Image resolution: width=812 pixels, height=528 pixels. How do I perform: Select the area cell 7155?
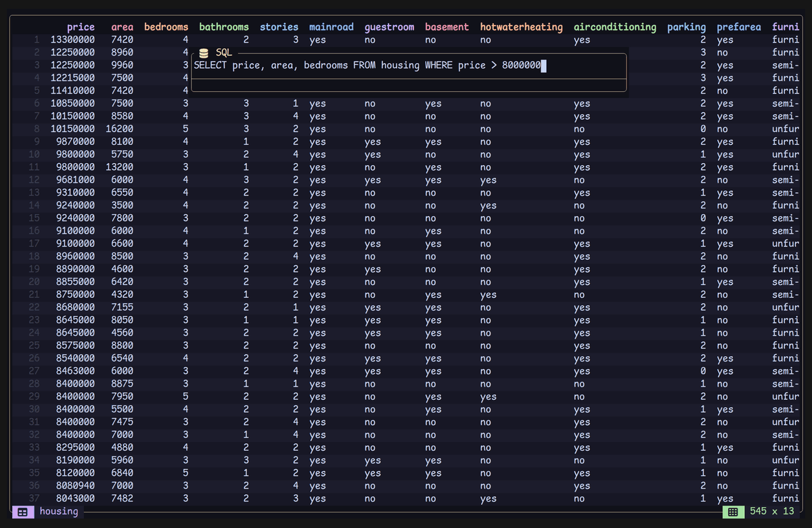tap(122, 307)
